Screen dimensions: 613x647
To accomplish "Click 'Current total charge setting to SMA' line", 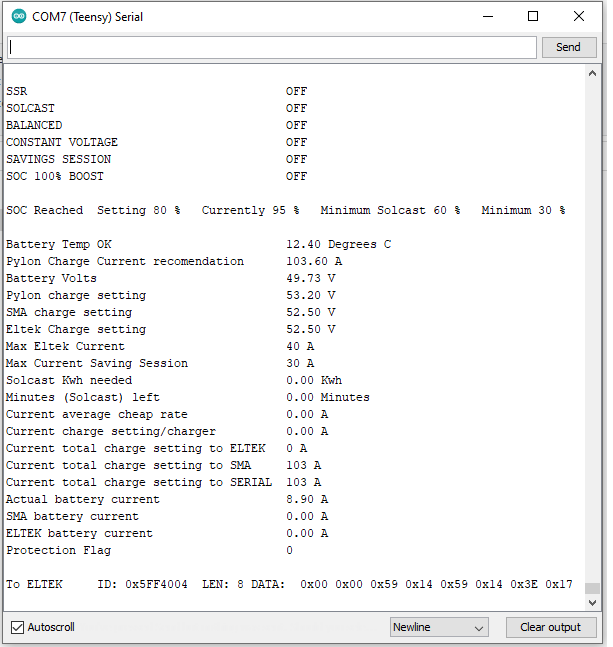I will [163, 465].
